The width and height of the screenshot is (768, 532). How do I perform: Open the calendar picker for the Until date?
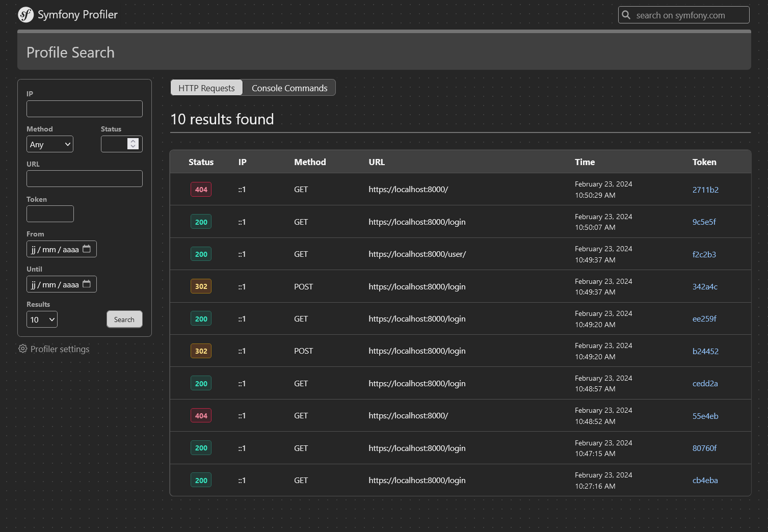point(87,284)
